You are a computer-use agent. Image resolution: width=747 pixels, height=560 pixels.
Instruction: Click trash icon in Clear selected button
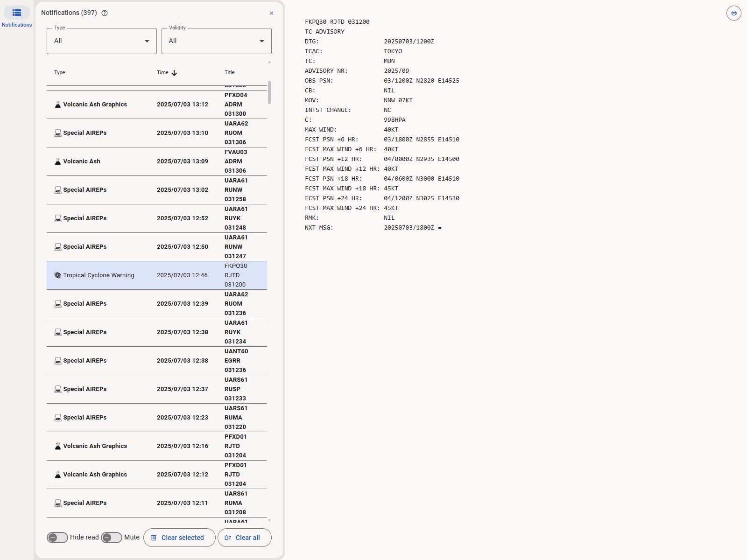(x=154, y=538)
